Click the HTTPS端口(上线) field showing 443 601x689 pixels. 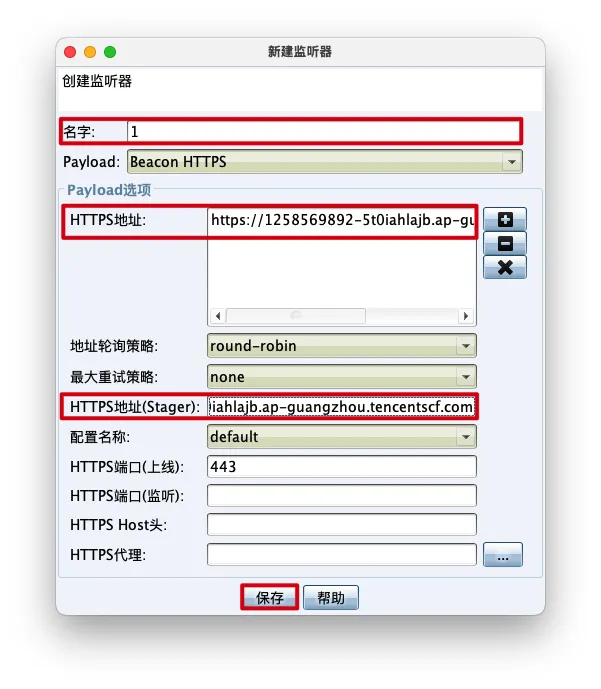coord(342,466)
